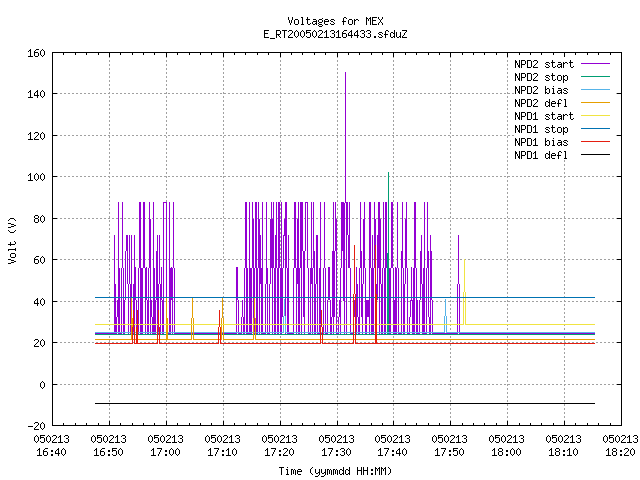Click the 100 y-axis tick value
Screen dimensions: 640x480
coord(36,177)
